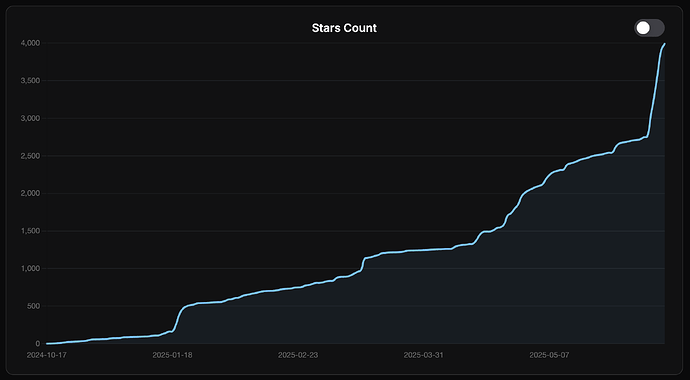Click the Stars Count chart title
The height and width of the screenshot is (380, 690).
344,28
